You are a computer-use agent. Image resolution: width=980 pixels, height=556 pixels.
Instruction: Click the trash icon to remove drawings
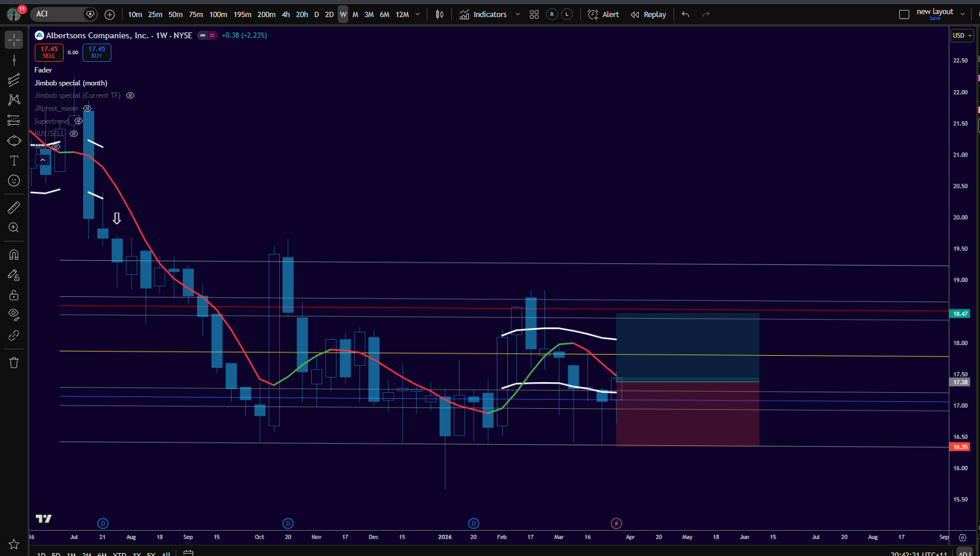tap(14, 363)
